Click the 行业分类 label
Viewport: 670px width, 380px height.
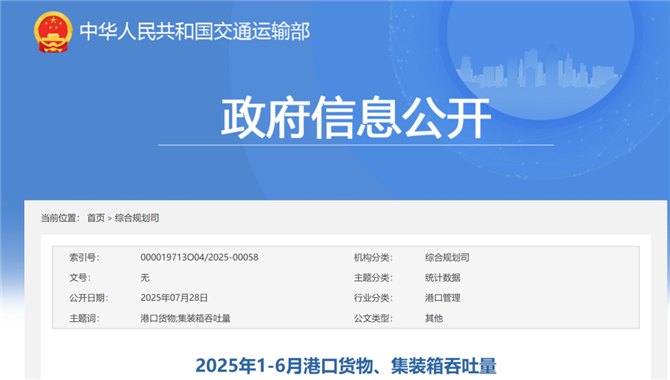click(373, 298)
